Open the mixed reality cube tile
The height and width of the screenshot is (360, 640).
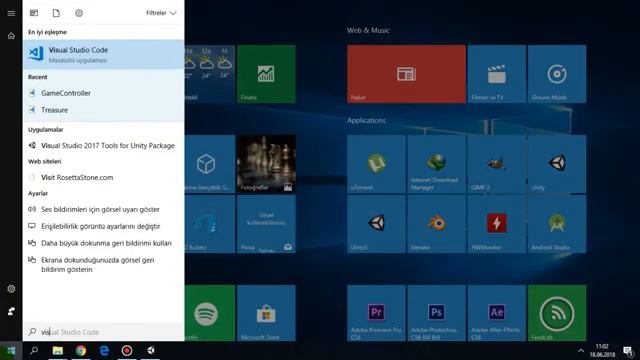[210, 164]
